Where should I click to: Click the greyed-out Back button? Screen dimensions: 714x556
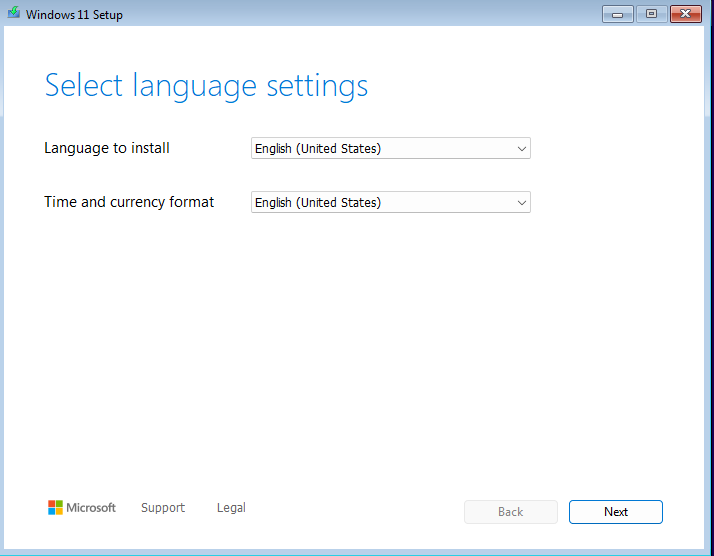point(510,512)
